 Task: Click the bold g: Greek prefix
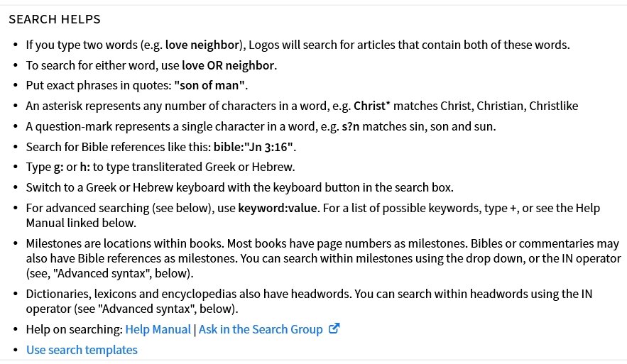tap(59, 167)
